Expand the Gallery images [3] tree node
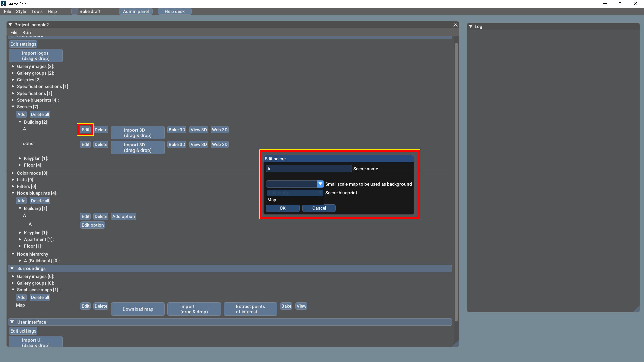Image resolution: width=644 pixels, height=362 pixels. coord(13,66)
